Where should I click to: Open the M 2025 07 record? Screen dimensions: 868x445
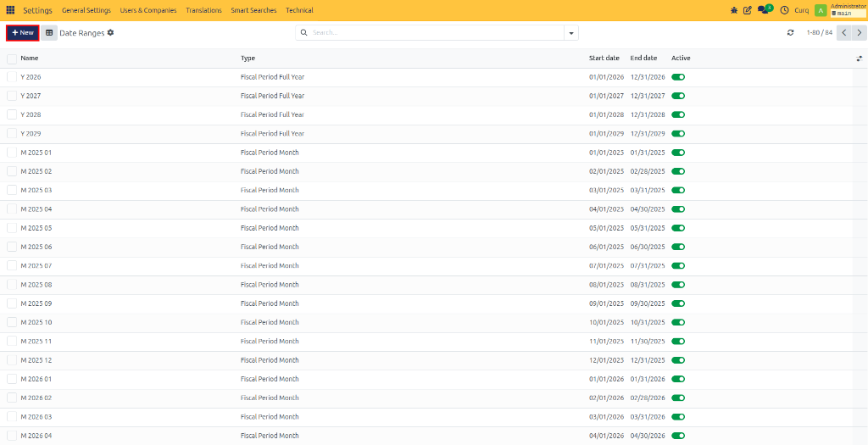[x=36, y=265]
